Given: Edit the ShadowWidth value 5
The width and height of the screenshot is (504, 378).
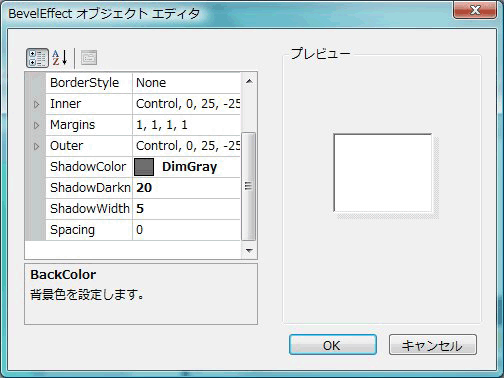Looking at the screenshot, I should click(186, 209).
